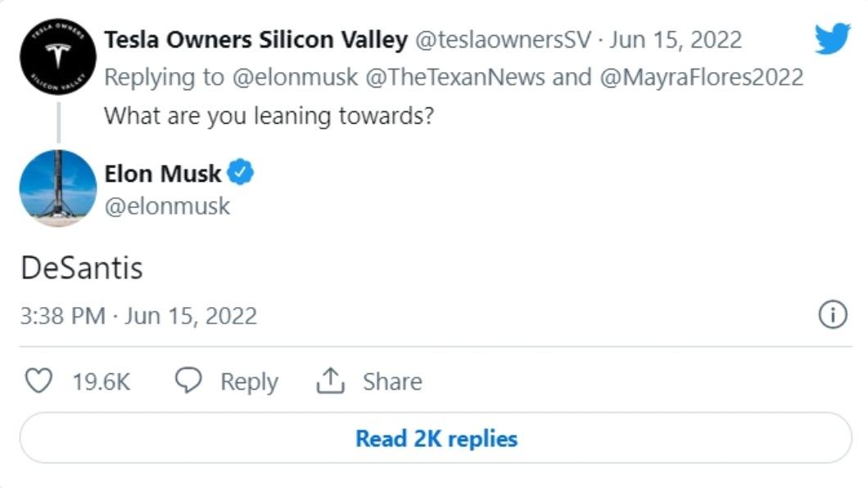Click the @elonmusk handle under the name
868x488 pixels.
tap(167, 206)
